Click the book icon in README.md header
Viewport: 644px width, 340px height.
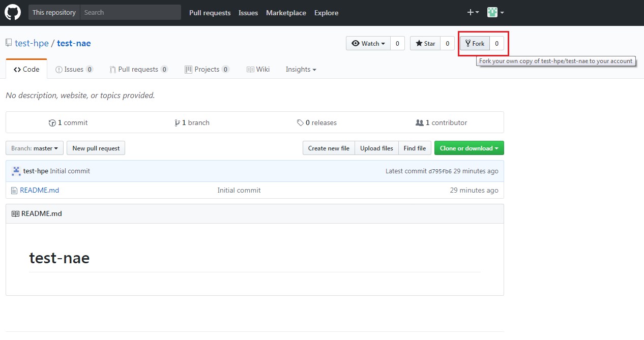click(x=15, y=214)
